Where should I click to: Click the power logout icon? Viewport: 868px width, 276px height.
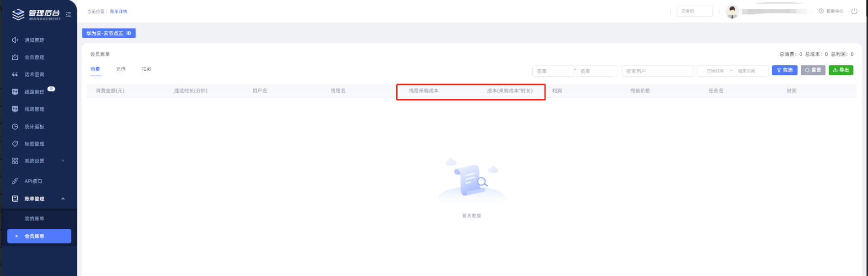[854, 11]
